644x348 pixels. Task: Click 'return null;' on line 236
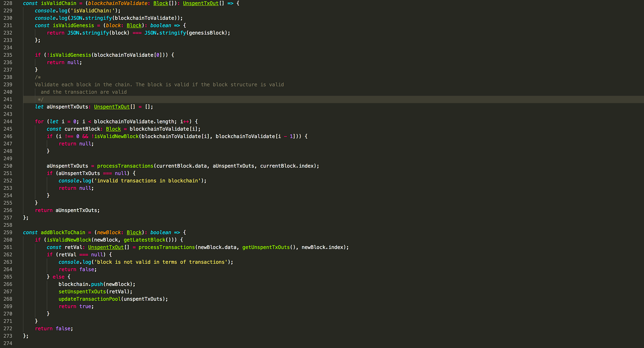pyautogui.click(x=64, y=63)
